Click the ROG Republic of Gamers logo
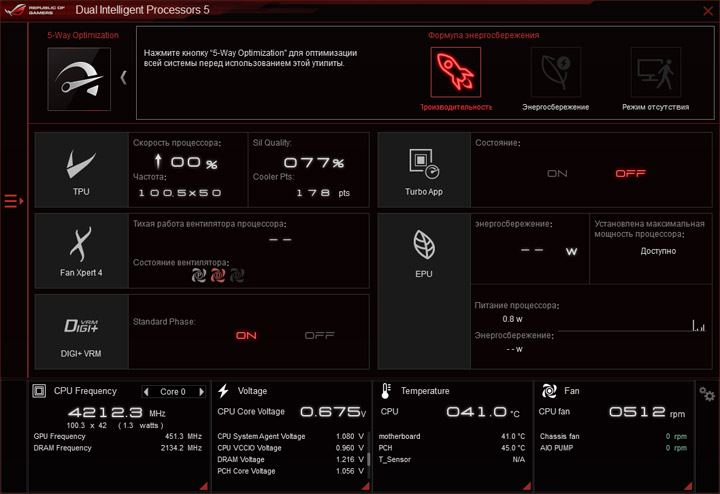 [x=34, y=10]
